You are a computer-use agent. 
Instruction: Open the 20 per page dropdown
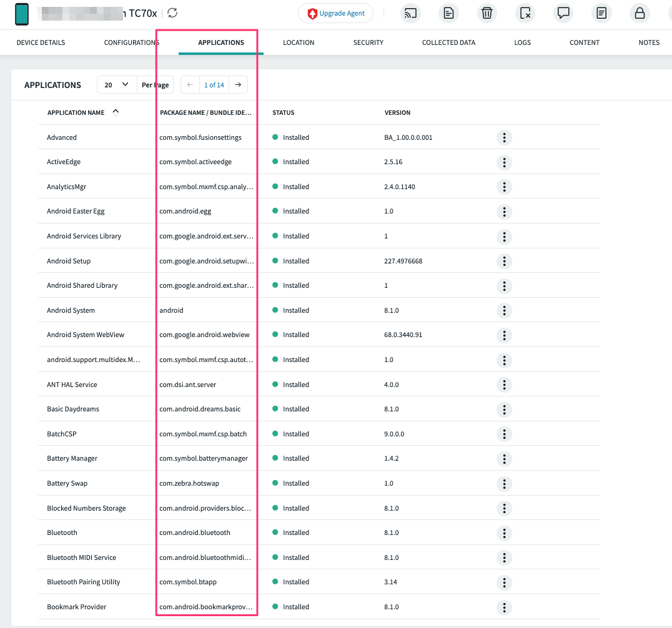point(117,85)
